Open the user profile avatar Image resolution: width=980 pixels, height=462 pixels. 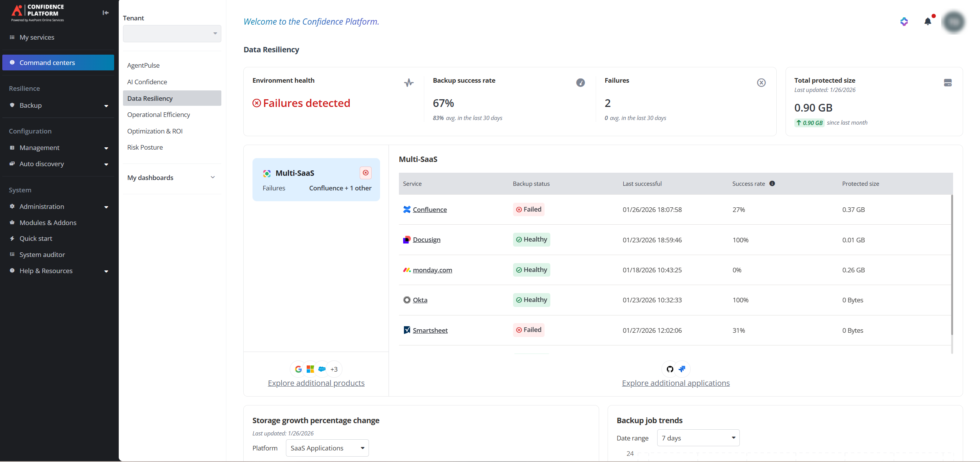[x=953, y=22]
